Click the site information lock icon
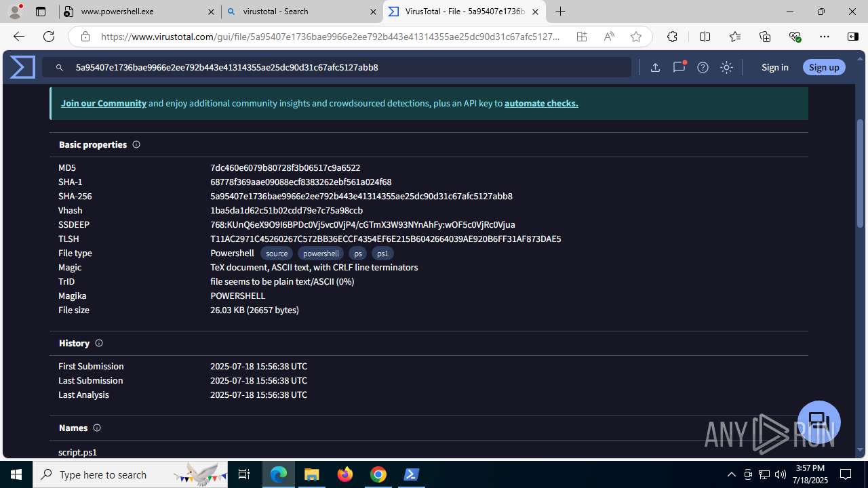Screen dimensions: 868x488 tap(85, 37)
